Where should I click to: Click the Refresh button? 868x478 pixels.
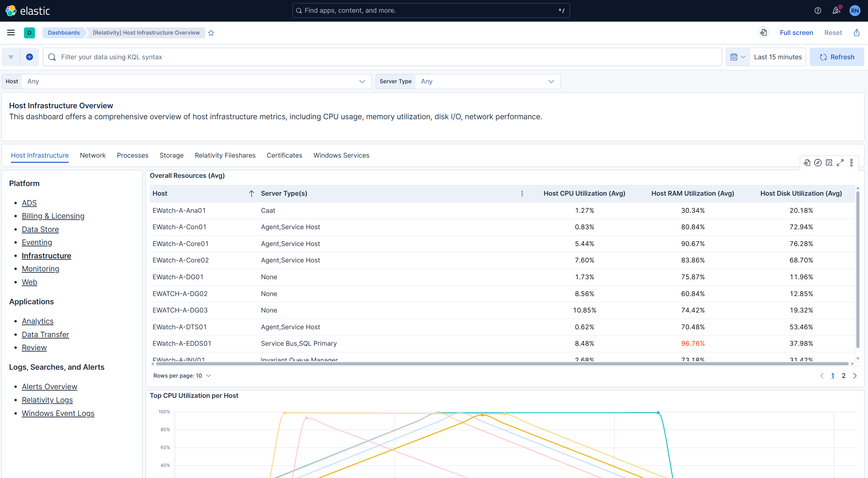pos(837,57)
